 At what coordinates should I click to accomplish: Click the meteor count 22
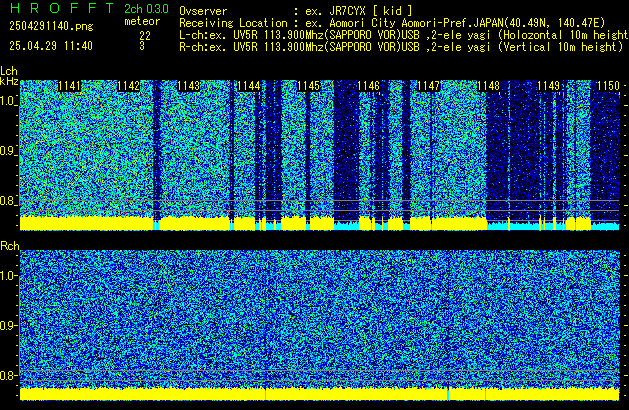pos(145,36)
